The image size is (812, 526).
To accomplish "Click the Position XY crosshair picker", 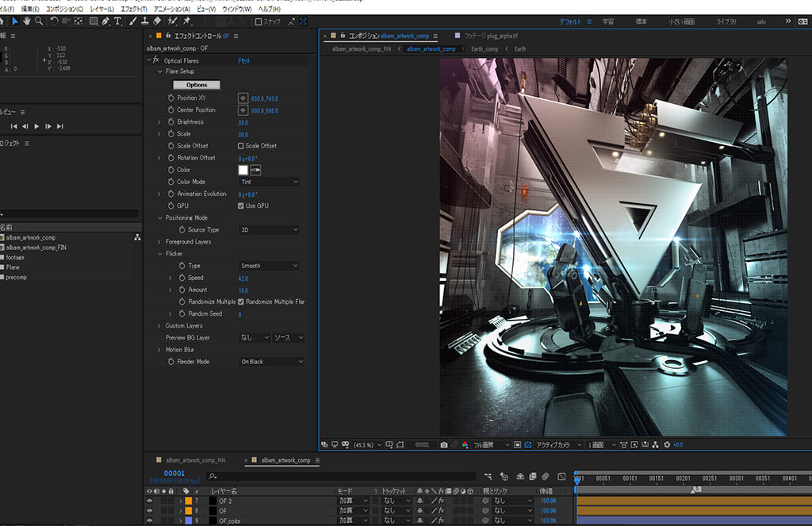I will tap(243, 98).
